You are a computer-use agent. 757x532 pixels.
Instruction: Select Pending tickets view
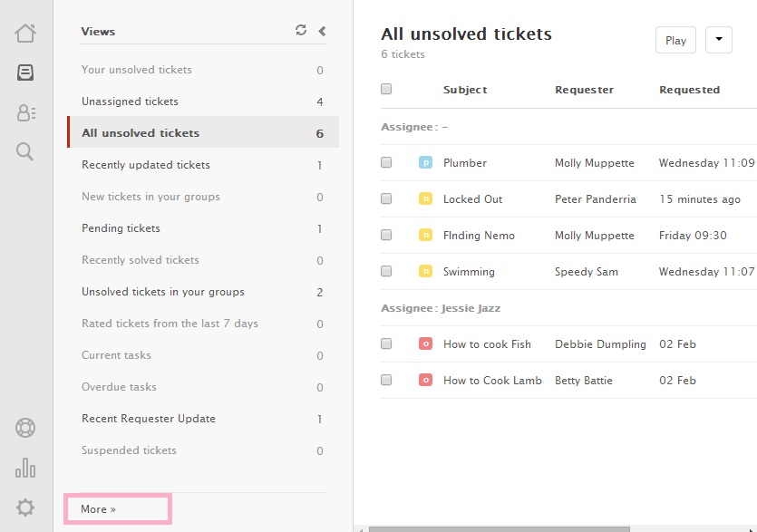121,228
